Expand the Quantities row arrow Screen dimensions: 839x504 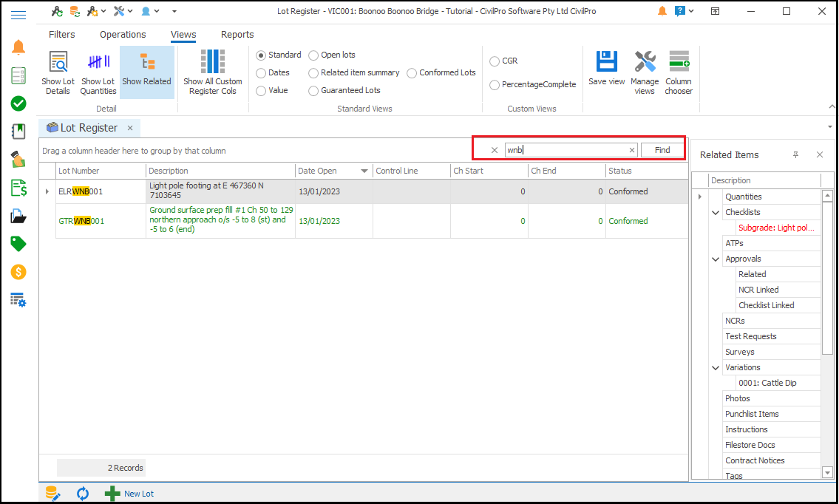tap(700, 197)
